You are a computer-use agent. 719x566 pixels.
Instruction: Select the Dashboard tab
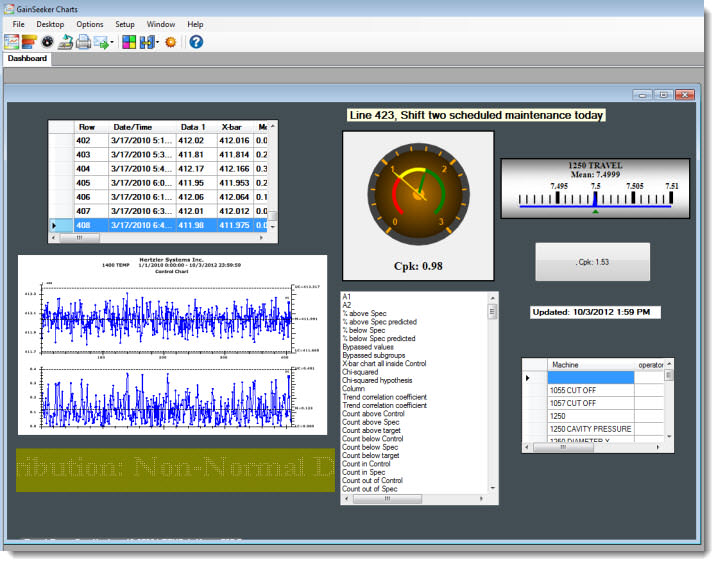pos(27,59)
